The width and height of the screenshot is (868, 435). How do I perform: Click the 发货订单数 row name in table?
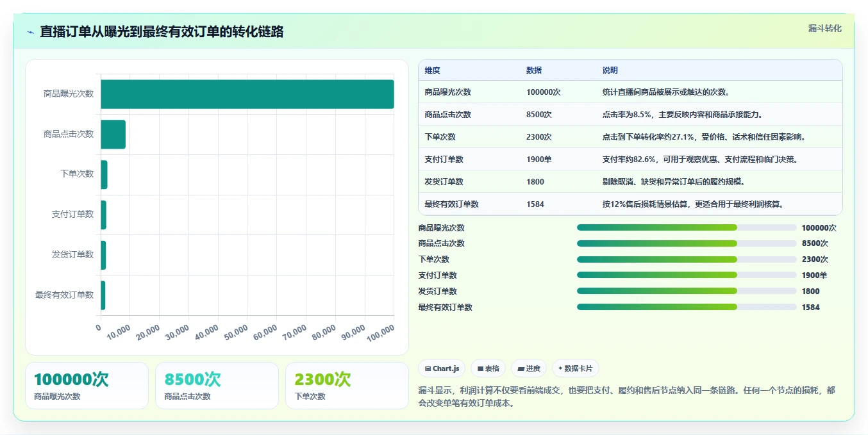(x=444, y=182)
